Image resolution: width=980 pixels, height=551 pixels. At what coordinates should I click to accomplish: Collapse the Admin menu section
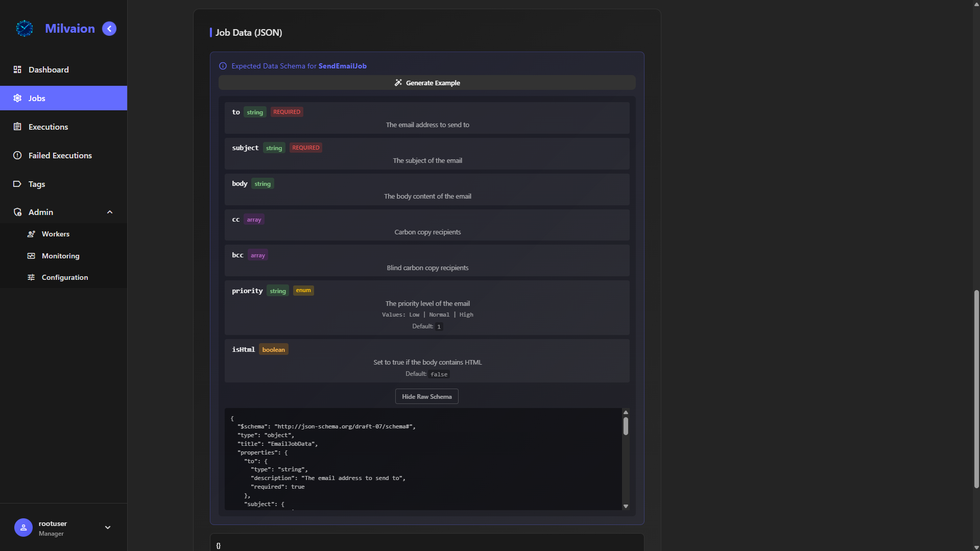pos(110,212)
